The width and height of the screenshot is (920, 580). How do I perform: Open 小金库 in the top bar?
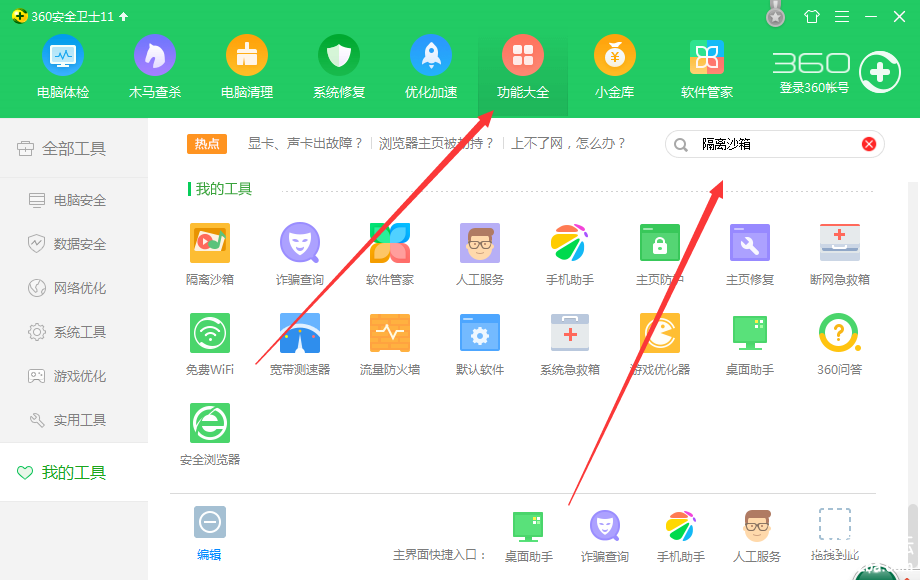pos(615,67)
